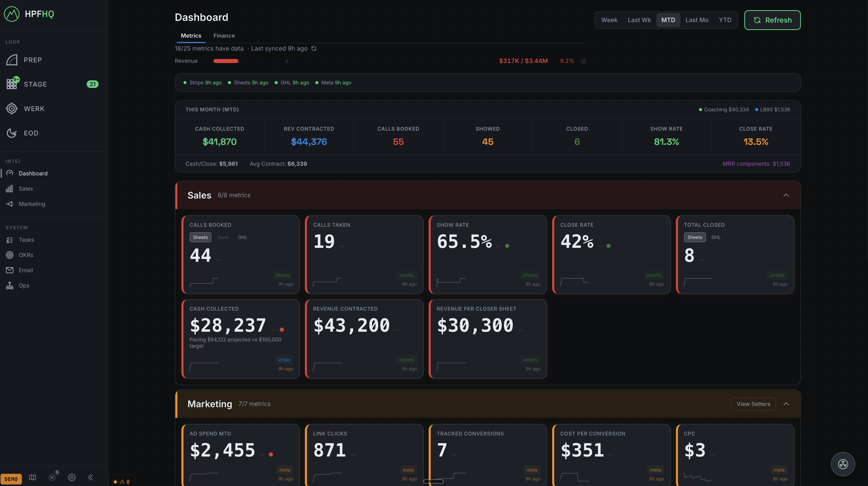
Task: Select STAGE from the LOOP sidebar
Action: click(35, 84)
